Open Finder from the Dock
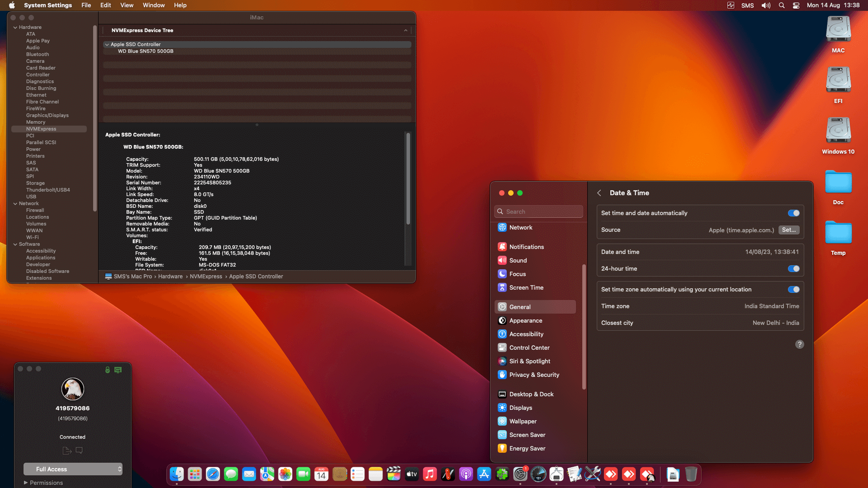Viewport: 868px width, 488px height. [177, 474]
